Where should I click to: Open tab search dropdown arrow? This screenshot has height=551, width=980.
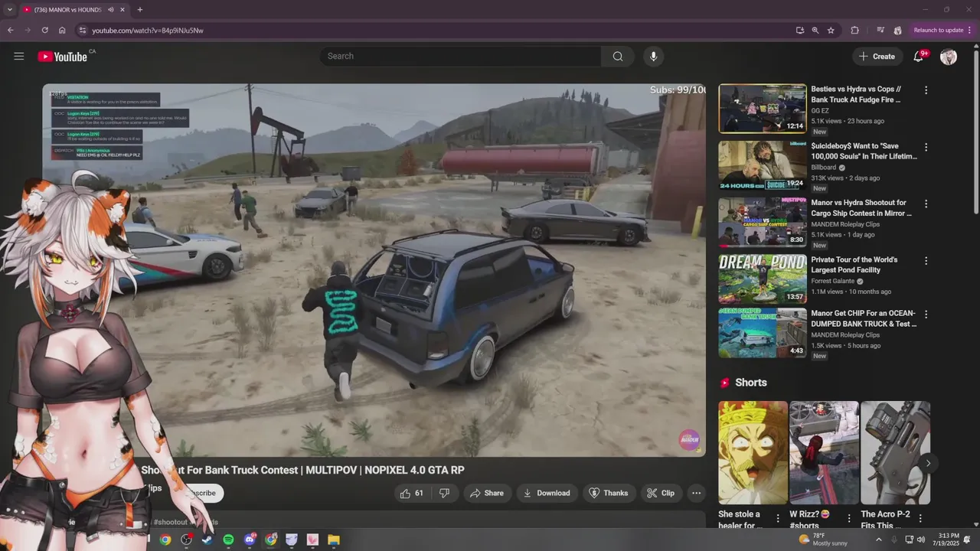click(x=10, y=10)
